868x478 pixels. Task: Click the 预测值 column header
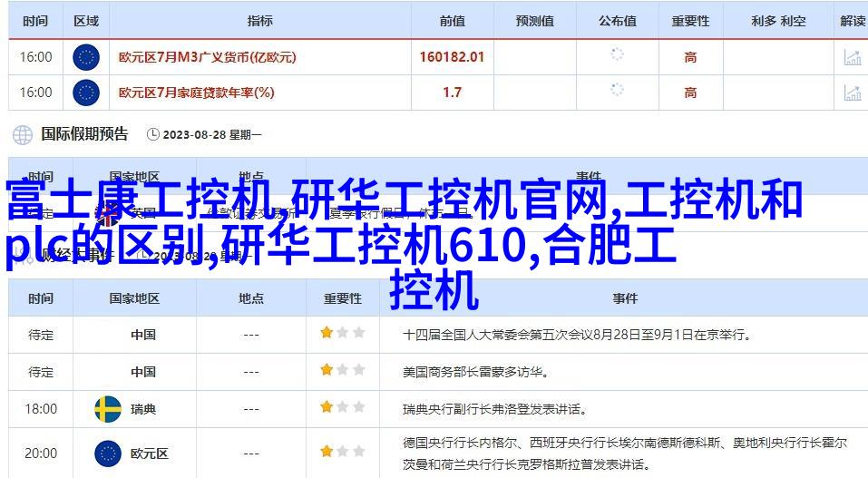pyautogui.click(x=535, y=21)
